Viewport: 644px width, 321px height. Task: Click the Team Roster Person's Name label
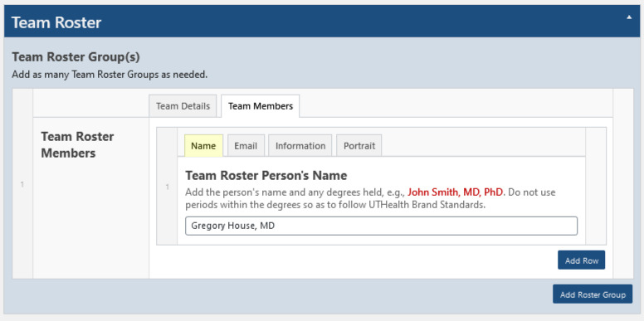click(266, 175)
